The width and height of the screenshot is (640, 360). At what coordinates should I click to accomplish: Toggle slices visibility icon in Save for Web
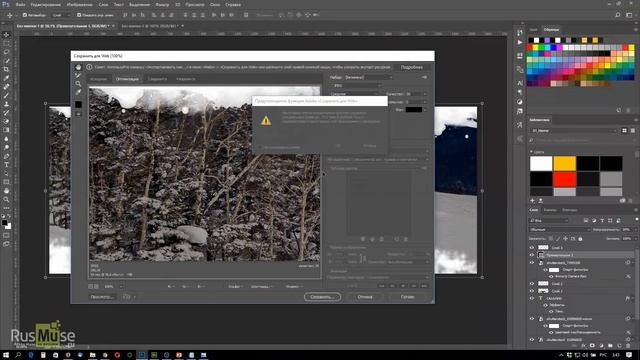[78, 114]
